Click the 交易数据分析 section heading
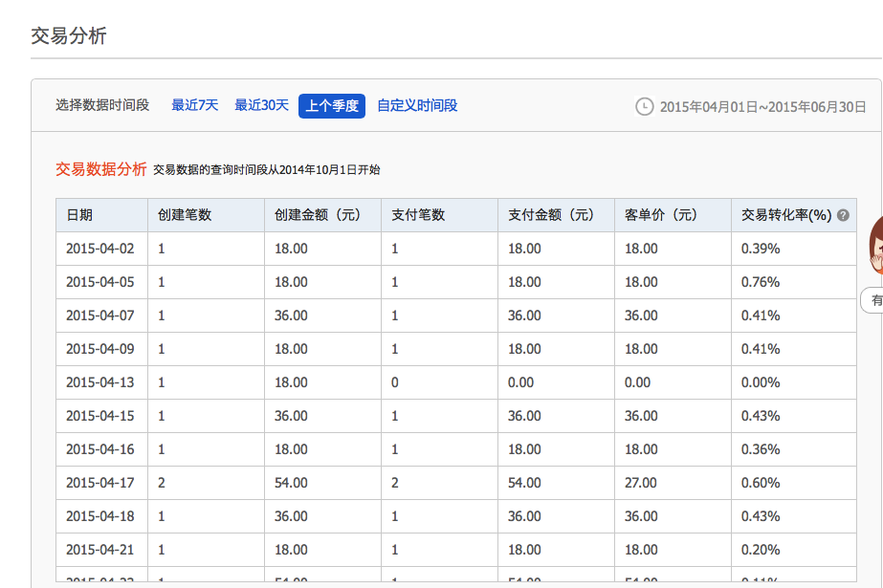 (x=100, y=169)
